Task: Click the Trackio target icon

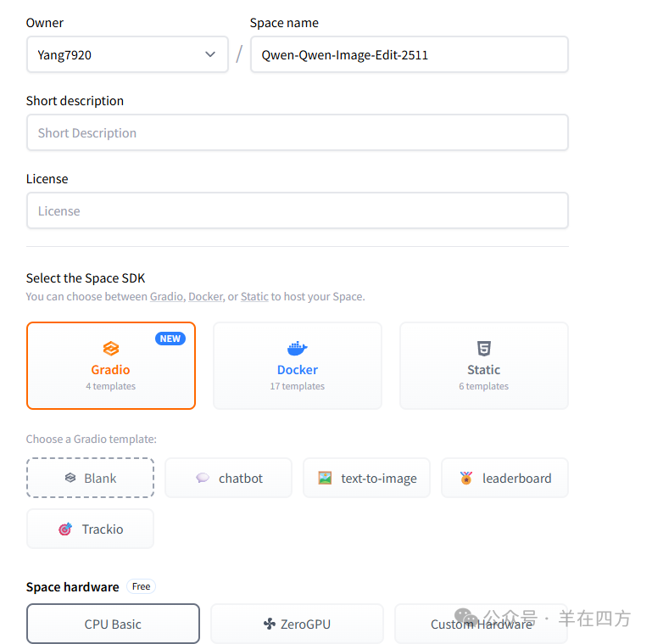Action: [x=65, y=529]
